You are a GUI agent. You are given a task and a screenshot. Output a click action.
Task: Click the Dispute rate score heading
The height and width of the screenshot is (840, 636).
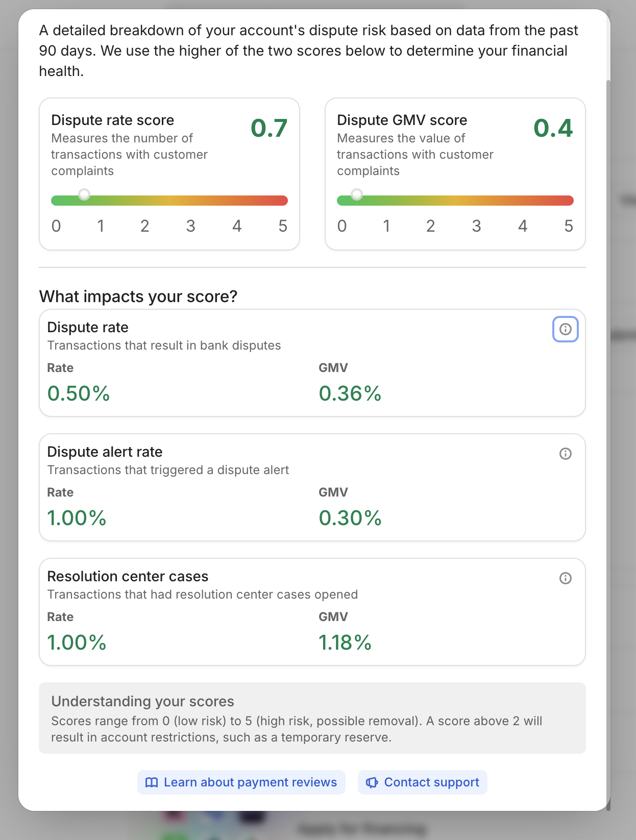tap(113, 120)
